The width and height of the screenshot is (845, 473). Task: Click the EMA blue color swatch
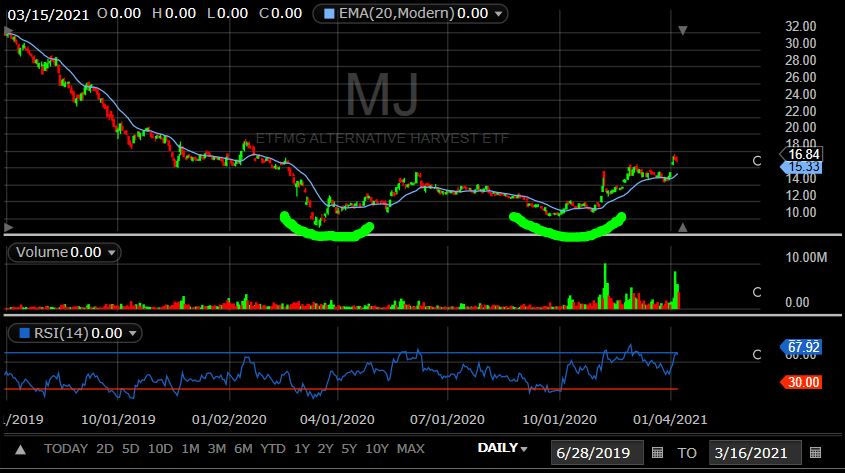click(x=329, y=13)
